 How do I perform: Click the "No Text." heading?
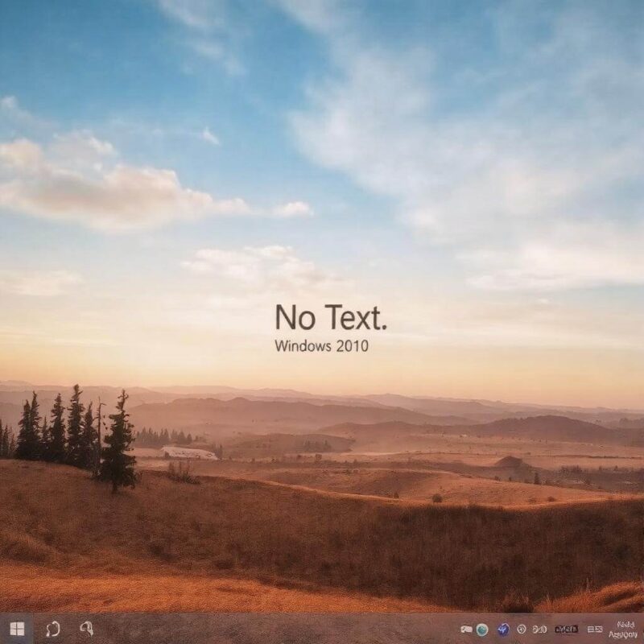click(x=330, y=318)
